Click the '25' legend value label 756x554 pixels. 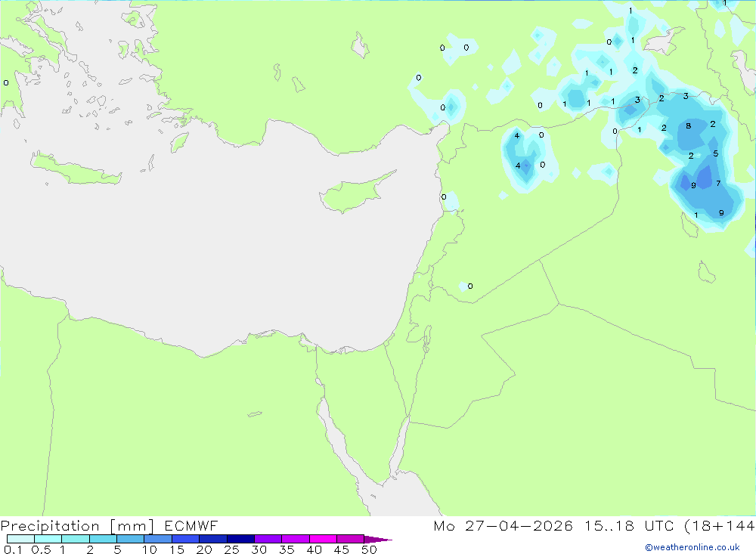[x=231, y=549]
